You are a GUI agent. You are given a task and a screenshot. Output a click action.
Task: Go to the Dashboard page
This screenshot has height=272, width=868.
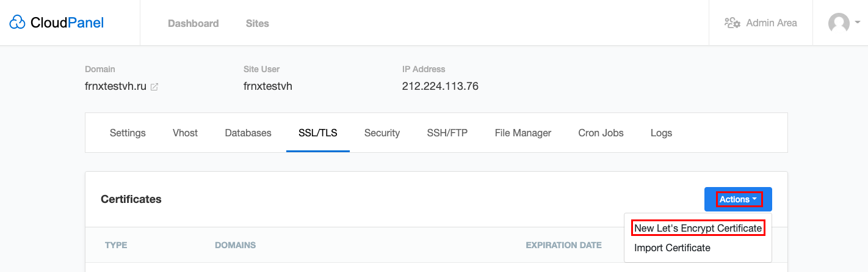[193, 23]
